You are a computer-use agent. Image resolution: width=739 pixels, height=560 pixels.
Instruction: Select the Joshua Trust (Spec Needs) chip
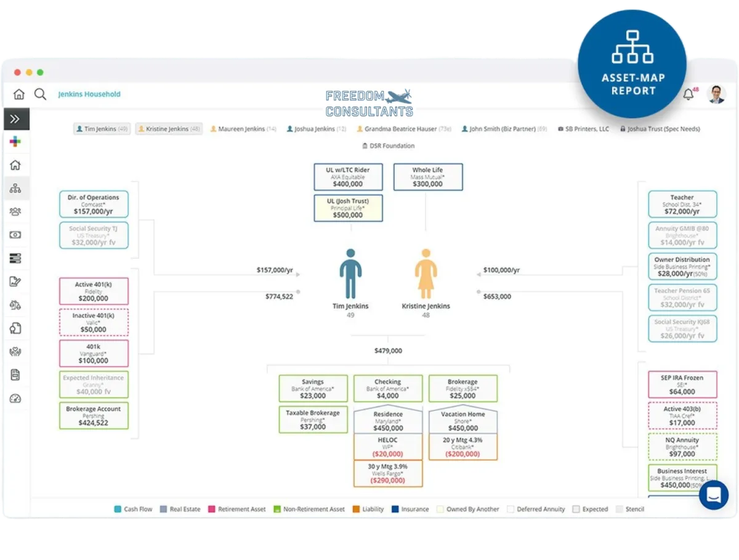(660, 129)
